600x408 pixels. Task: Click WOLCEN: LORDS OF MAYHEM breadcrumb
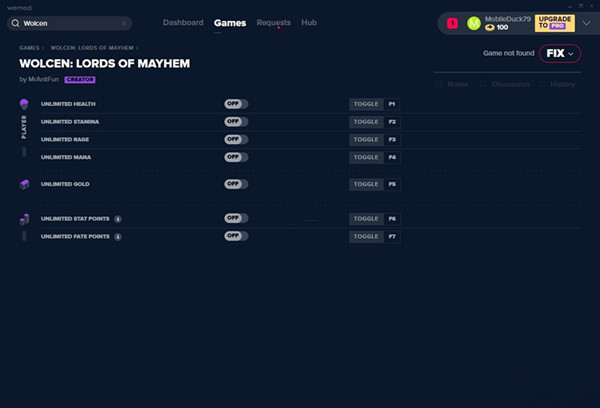(x=92, y=48)
